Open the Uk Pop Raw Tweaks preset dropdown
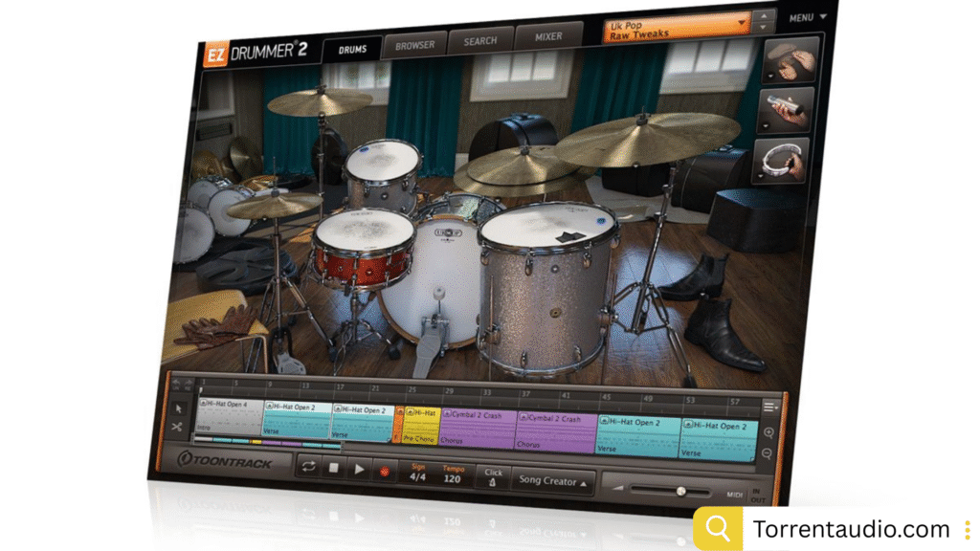Image resolution: width=980 pixels, height=551 pixels. point(678,29)
